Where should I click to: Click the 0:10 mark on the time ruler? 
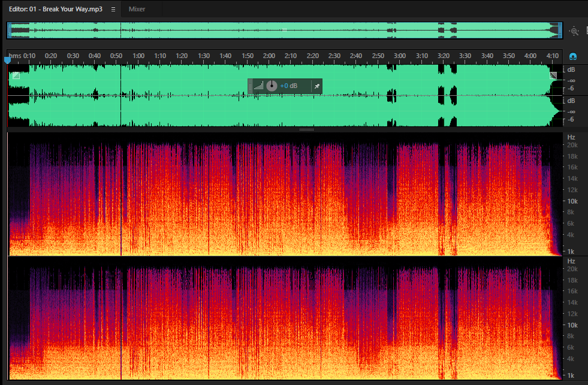pyautogui.click(x=29, y=56)
